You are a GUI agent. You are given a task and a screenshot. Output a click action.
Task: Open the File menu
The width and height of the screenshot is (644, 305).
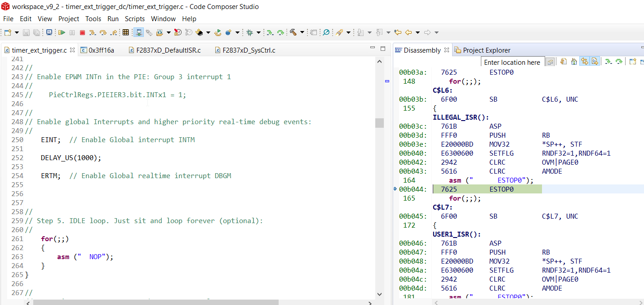8,19
